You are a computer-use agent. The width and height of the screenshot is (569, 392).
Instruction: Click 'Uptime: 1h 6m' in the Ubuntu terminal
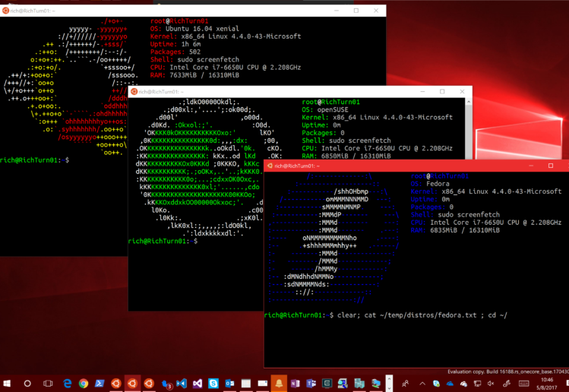(x=175, y=44)
